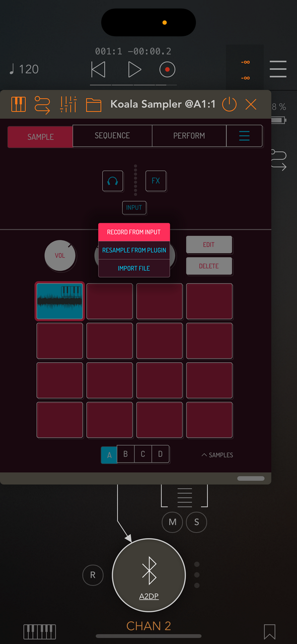Screen dimensions: 297x644
Task: Open the FX button
Action: point(156,181)
